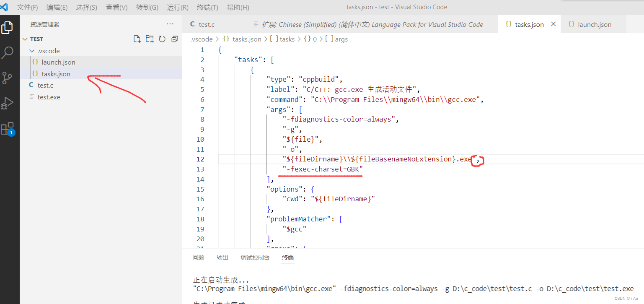Click tasks array in the breadcrumb
This screenshot has height=304, width=644.
pyautogui.click(x=287, y=39)
